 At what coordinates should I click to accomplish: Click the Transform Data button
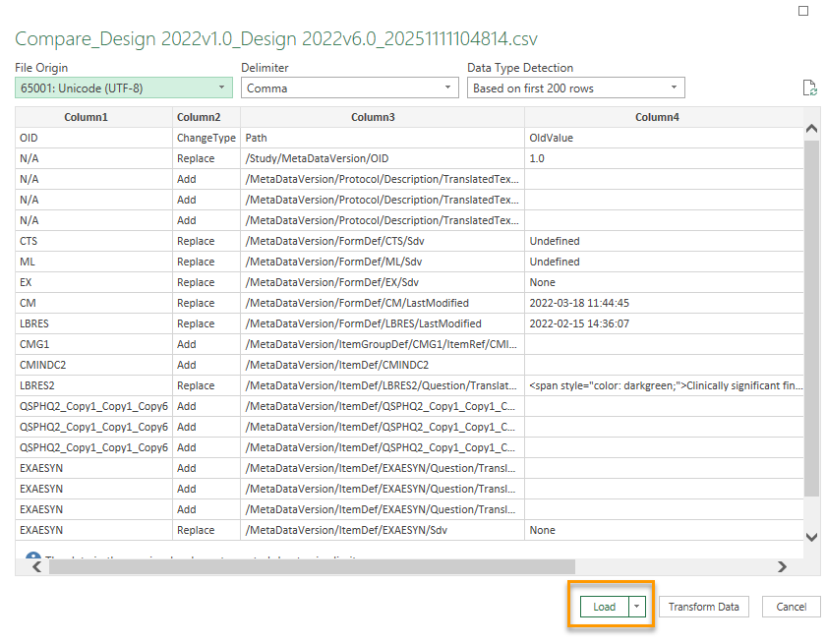click(703, 607)
